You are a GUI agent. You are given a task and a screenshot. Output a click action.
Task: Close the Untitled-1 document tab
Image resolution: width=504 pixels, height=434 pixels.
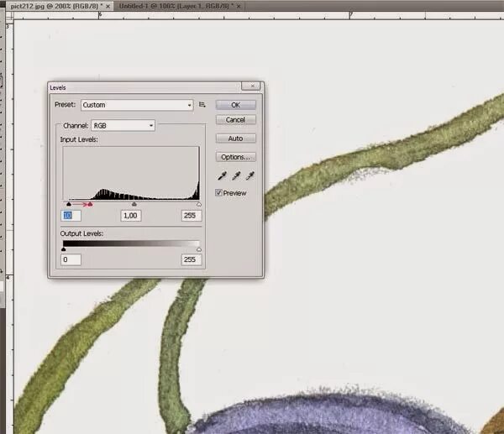point(239,6)
